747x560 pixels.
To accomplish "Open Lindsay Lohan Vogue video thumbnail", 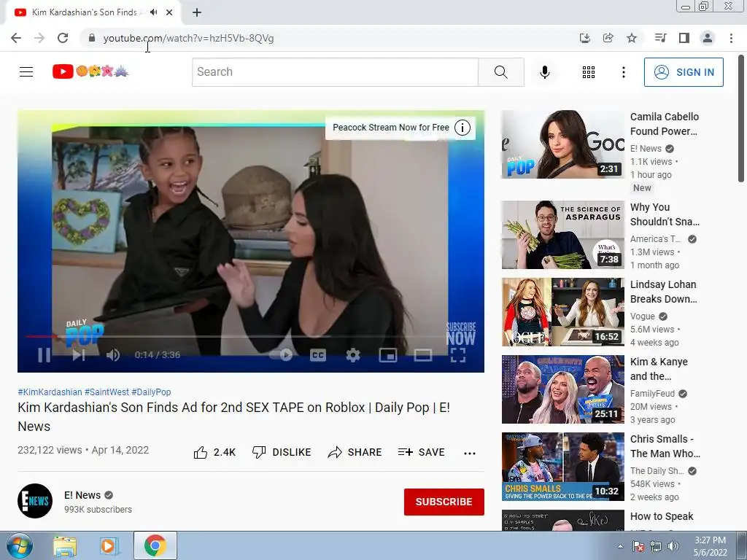I will click(562, 312).
